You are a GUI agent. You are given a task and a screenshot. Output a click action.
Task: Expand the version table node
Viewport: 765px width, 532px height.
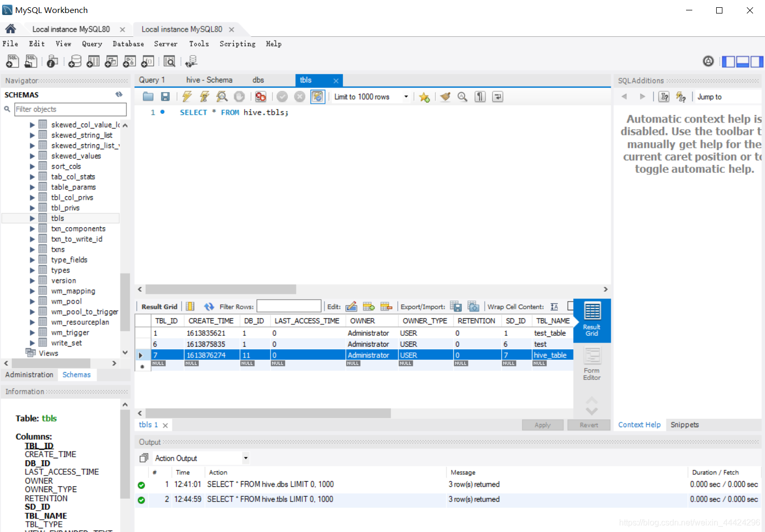tap(32, 281)
